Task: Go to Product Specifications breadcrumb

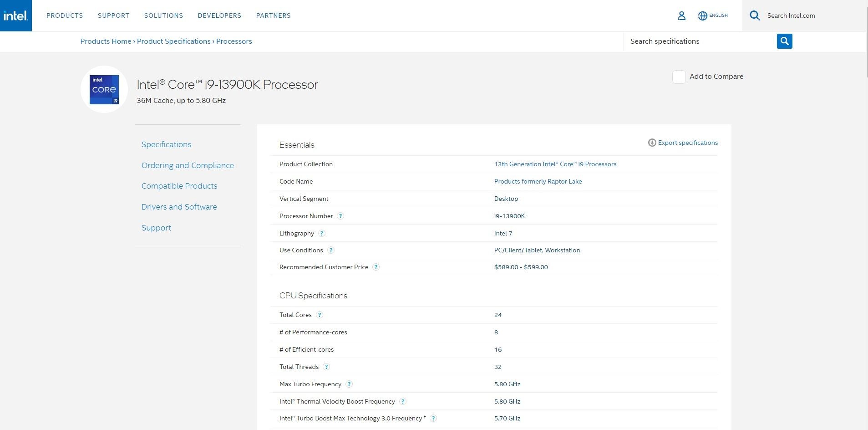Action: pyautogui.click(x=173, y=41)
